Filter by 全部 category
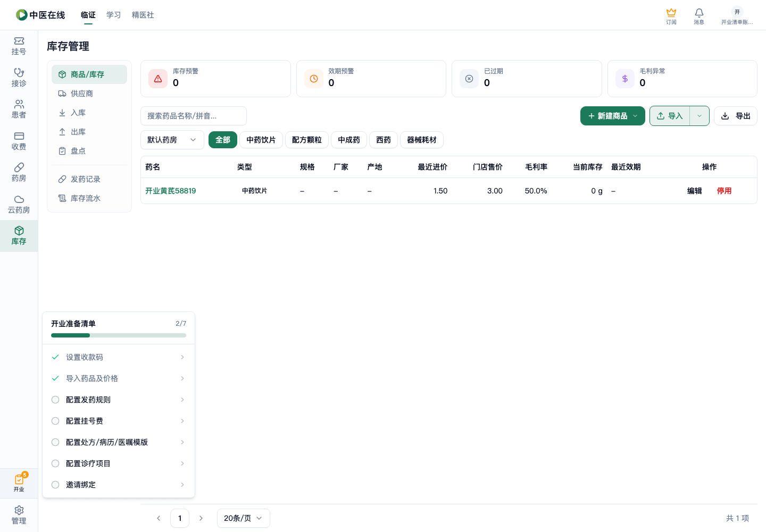The height and width of the screenshot is (532, 766). [223, 140]
